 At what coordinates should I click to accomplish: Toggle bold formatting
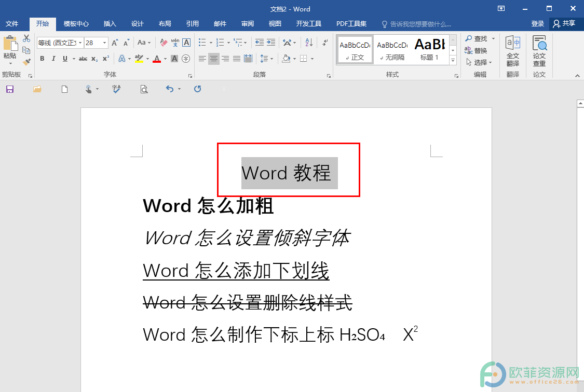(42, 59)
